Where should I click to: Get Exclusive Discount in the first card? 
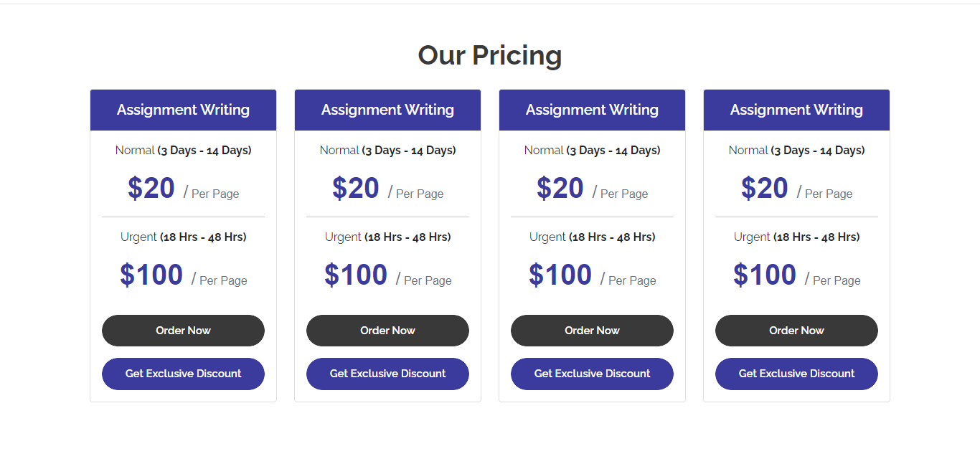(x=183, y=374)
